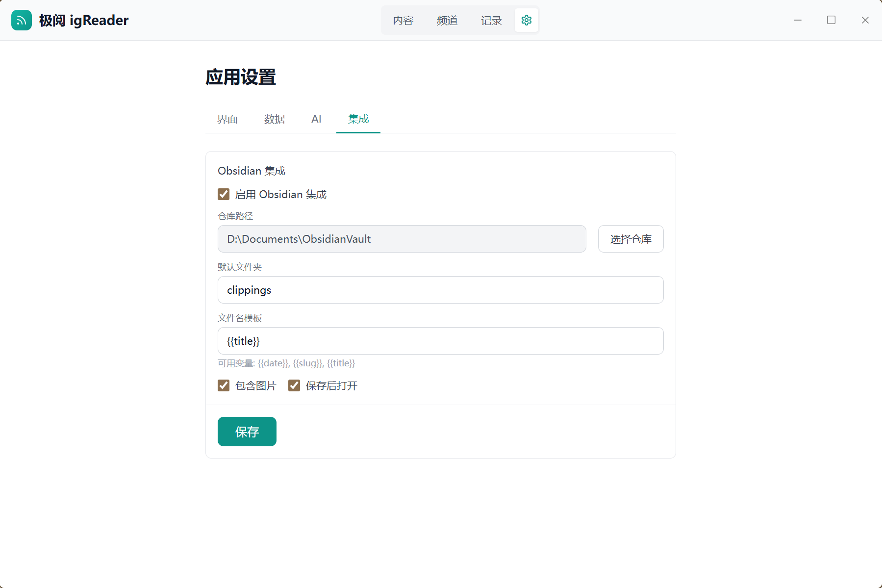Select the AI settings tab
Screen dimensions: 882x588
click(x=316, y=119)
